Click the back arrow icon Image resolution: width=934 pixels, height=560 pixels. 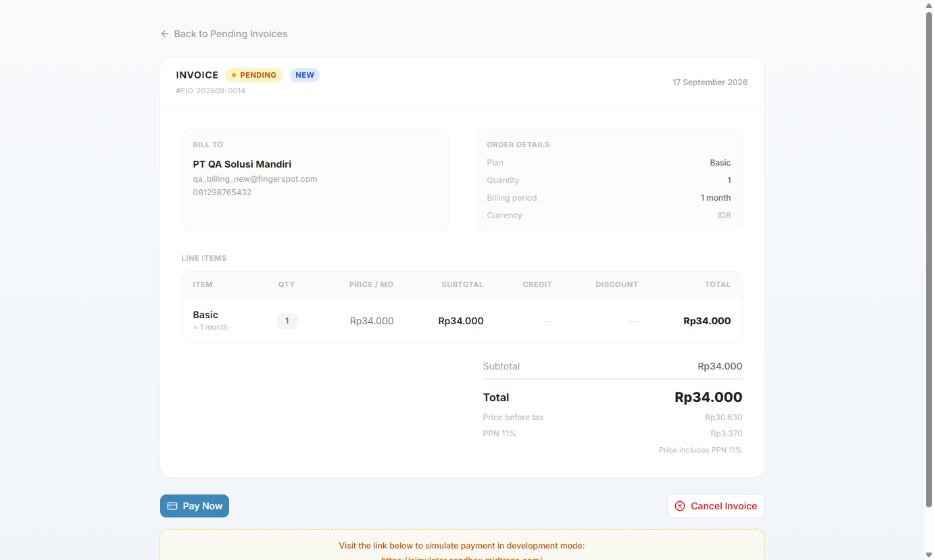coord(165,34)
